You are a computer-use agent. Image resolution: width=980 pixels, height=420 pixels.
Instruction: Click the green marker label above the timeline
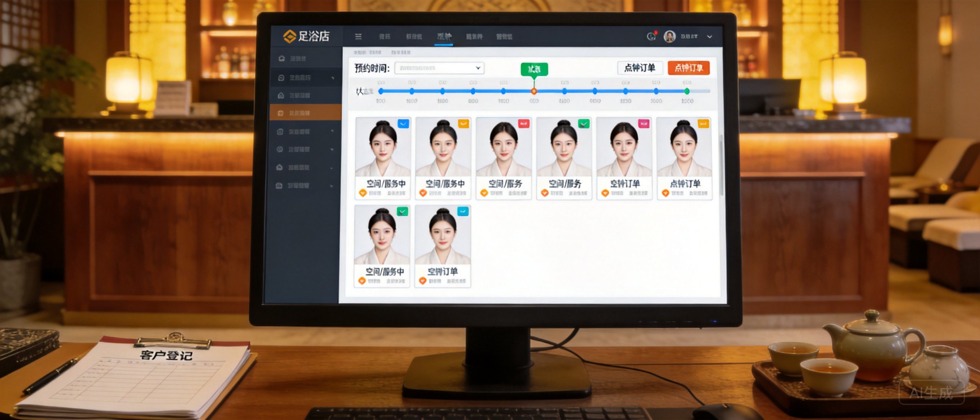[x=534, y=69]
